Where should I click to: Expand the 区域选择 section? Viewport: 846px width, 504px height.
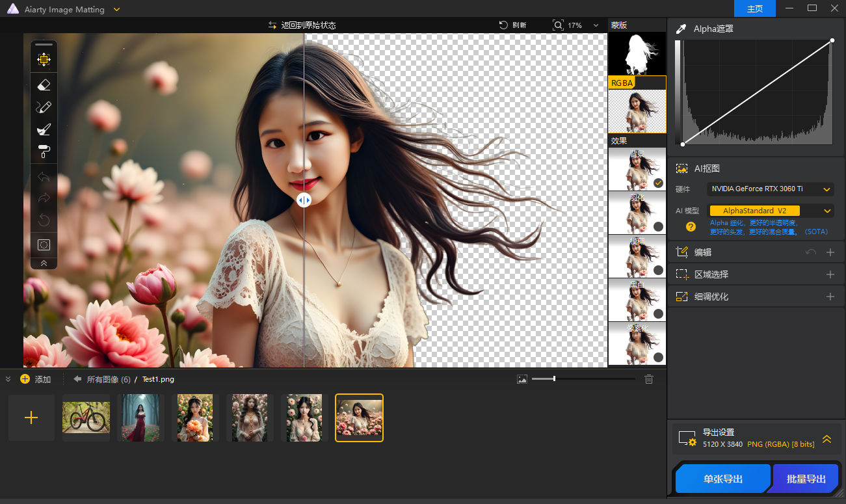tap(830, 274)
